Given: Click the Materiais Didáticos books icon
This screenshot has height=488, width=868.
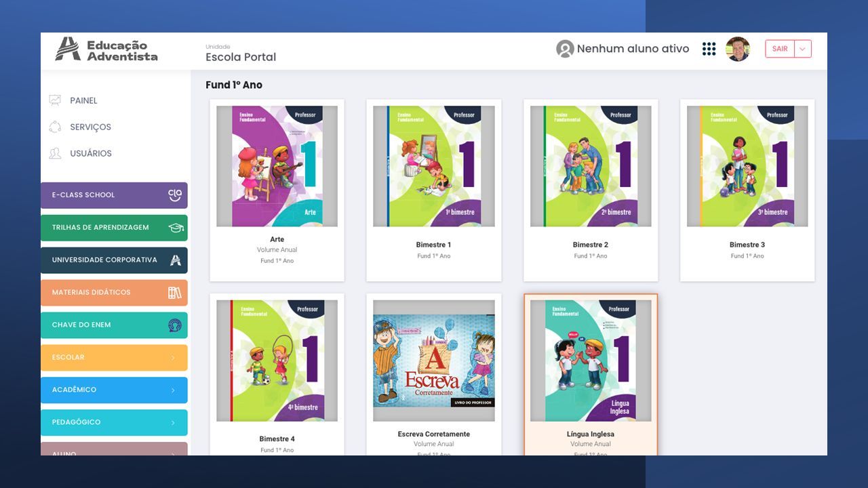Looking at the screenshot, I should (175, 292).
